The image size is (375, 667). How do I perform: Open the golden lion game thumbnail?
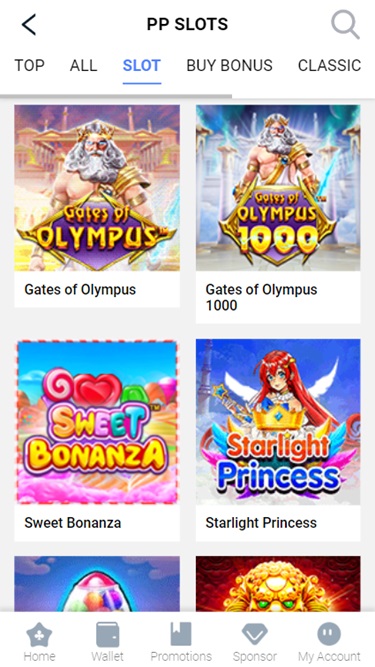(x=278, y=584)
